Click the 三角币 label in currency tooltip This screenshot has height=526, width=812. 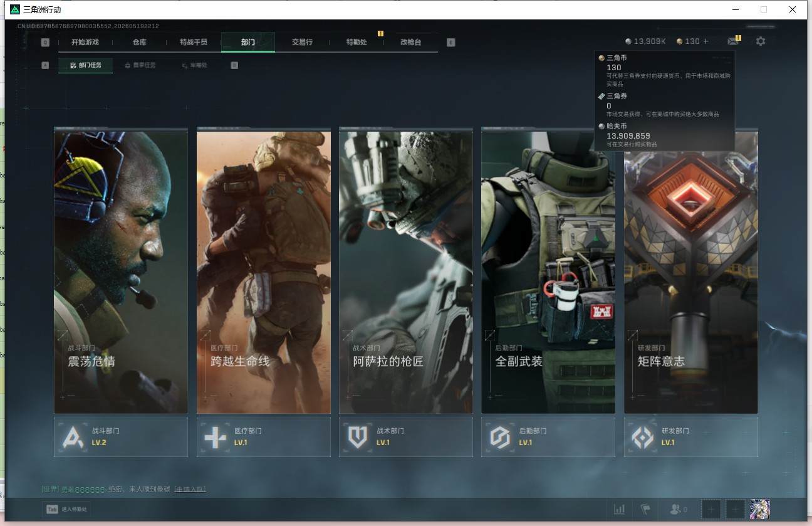[x=617, y=58]
